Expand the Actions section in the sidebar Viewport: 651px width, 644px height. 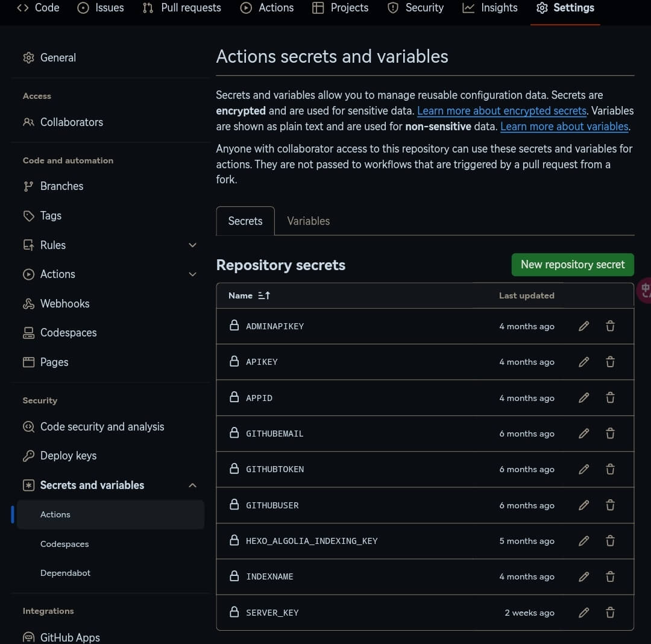tap(192, 274)
